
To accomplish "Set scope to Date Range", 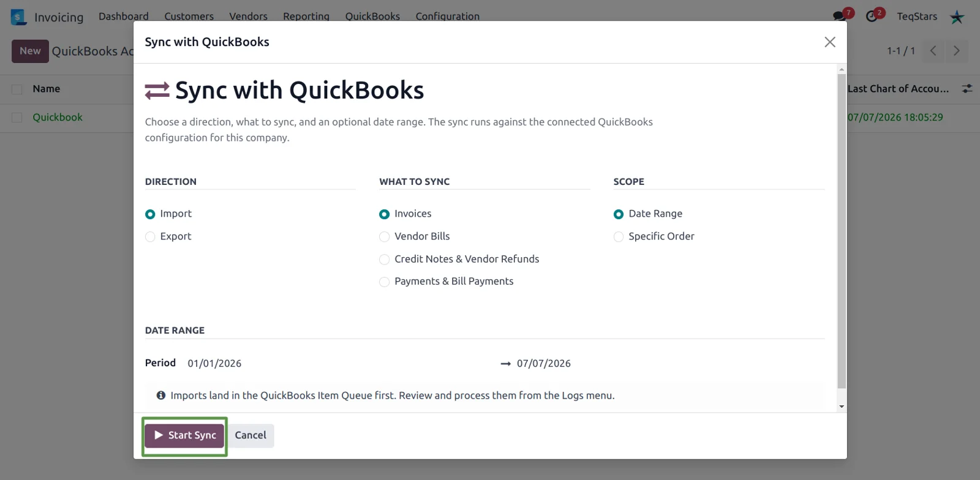I will coord(619,214).
